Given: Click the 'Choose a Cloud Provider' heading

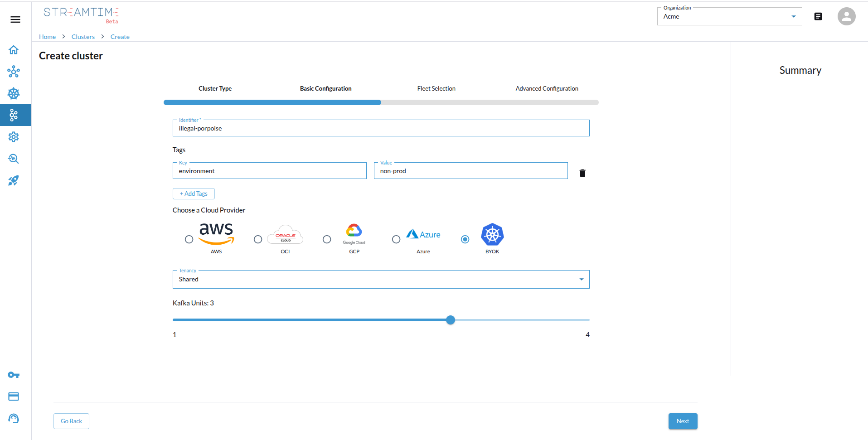Looking at the screenshot, I should (209, 210).
